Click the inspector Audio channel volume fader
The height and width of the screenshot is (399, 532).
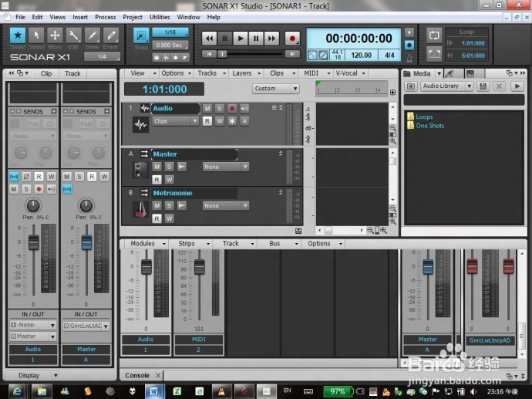[34, 243]
